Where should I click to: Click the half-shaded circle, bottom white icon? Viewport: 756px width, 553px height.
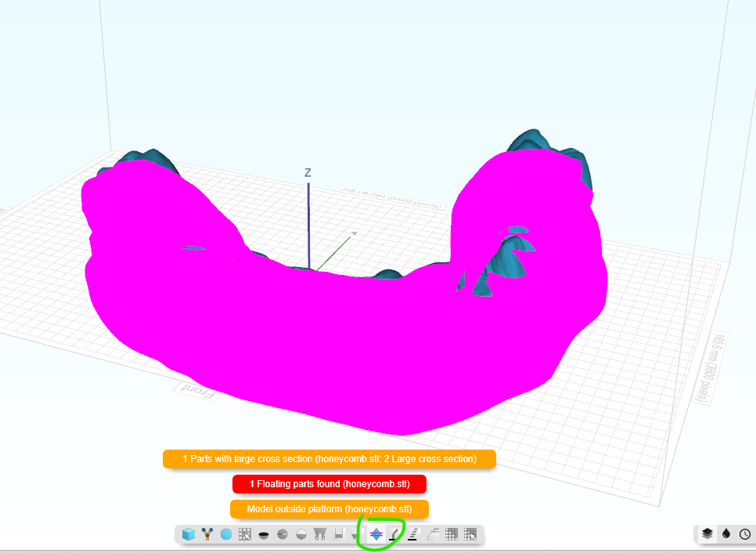(x=283, y=534)
